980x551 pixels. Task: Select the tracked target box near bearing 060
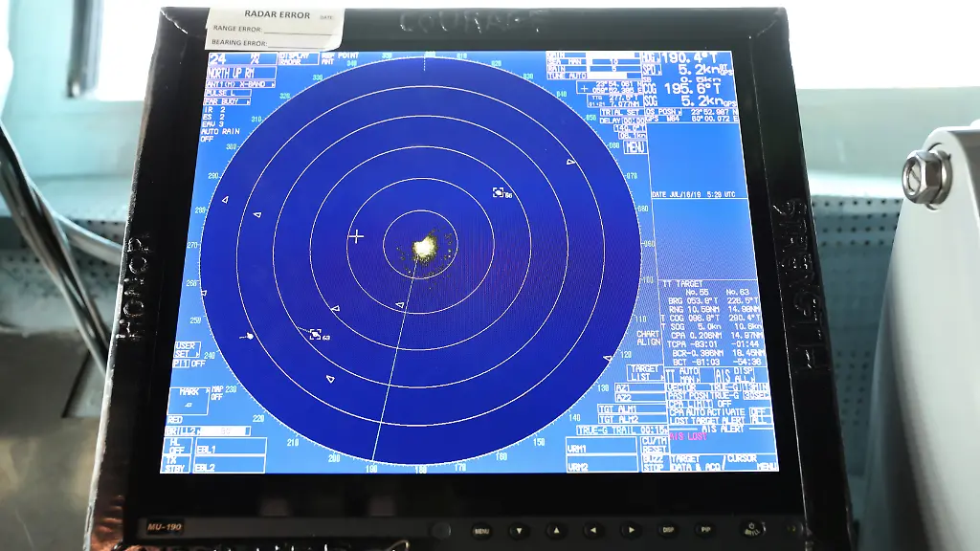coord(498,192)
